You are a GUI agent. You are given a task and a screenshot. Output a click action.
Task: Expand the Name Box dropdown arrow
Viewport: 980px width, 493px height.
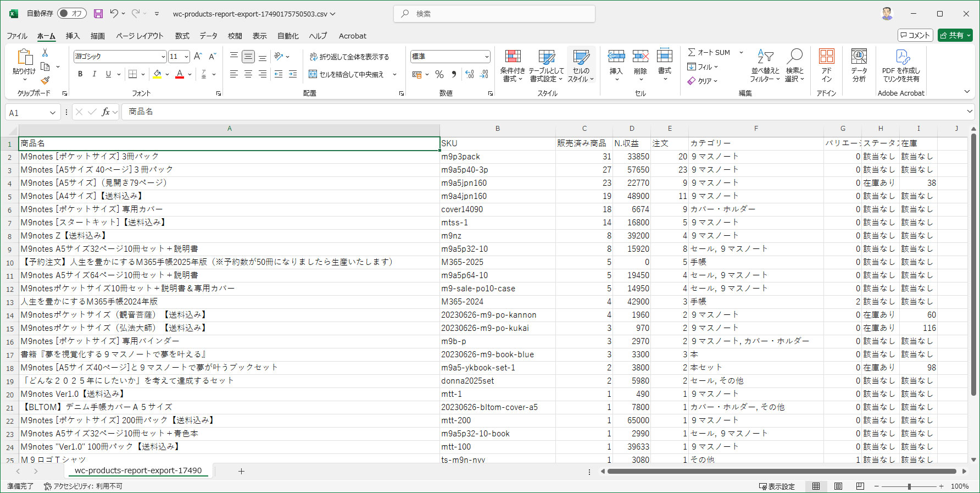pos(53,113)
